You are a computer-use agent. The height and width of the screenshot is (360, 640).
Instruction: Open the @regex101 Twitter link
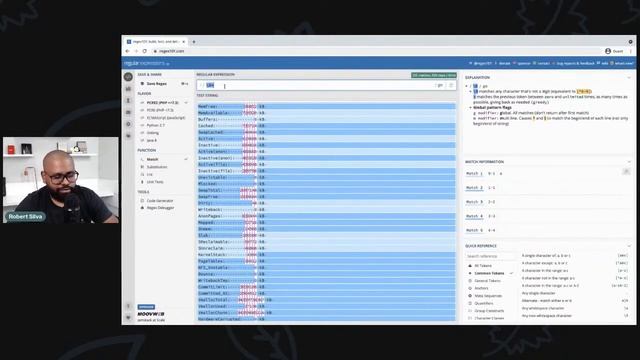(480, 63)
